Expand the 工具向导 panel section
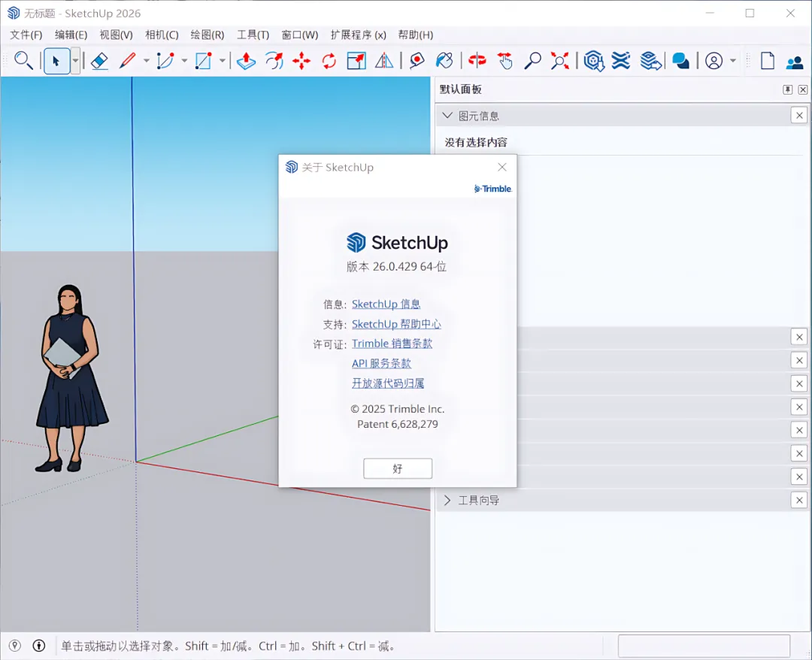The height and width of the screenshot is (660, 812). click(x=447, y=500)
